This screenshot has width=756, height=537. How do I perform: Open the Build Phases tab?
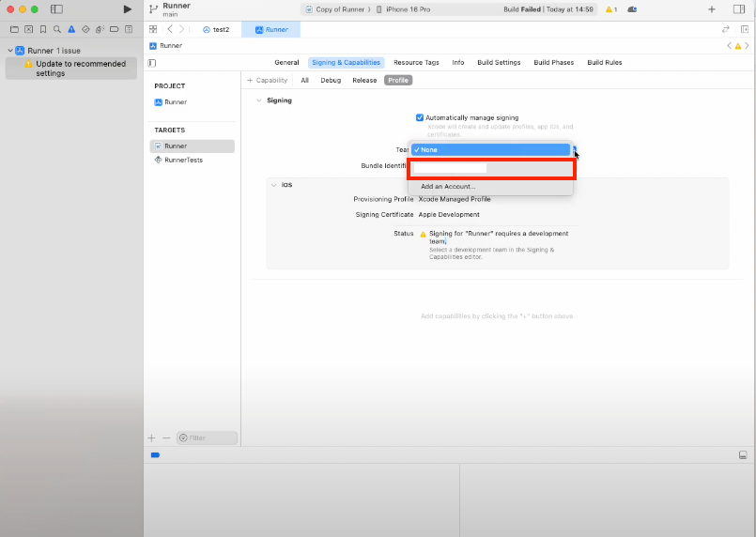coord(553,63)
